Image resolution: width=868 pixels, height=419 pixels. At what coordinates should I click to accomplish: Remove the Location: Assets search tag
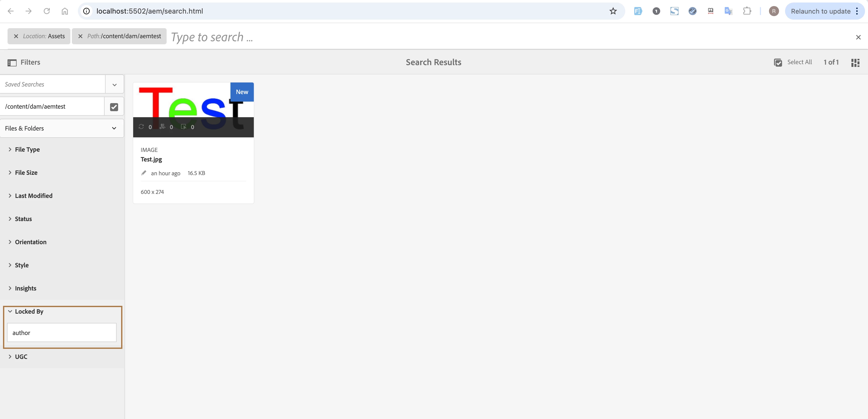(16, 36)
